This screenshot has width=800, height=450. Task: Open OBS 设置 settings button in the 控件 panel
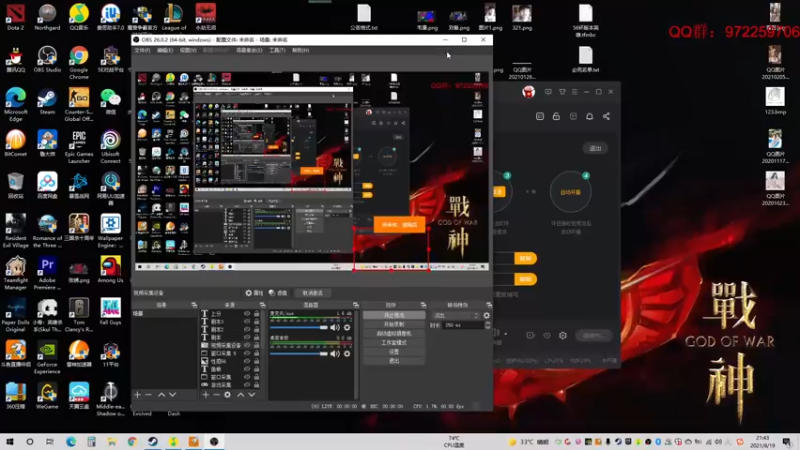pos(394,352)
